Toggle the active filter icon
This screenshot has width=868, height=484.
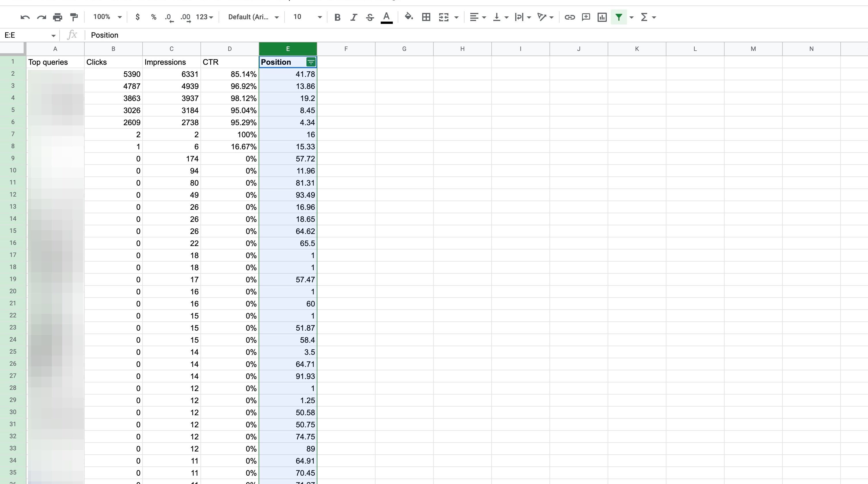tap(619, 17)
